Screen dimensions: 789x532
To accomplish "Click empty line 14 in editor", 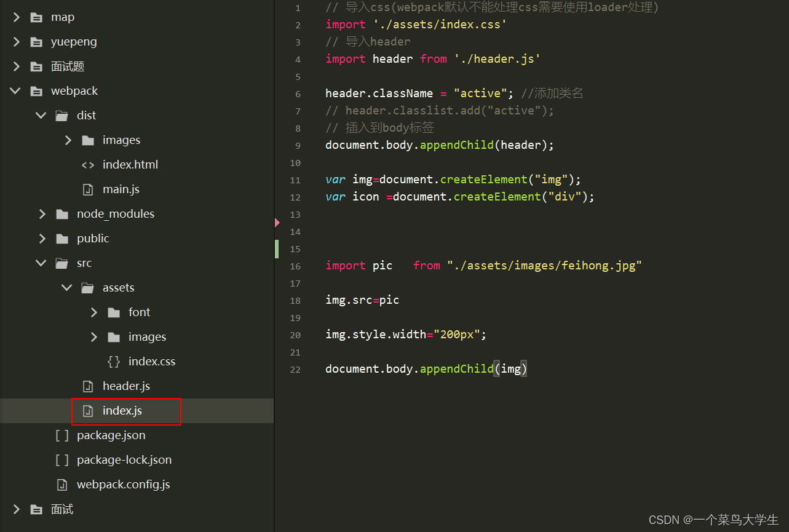I will (x=532, y=231).
